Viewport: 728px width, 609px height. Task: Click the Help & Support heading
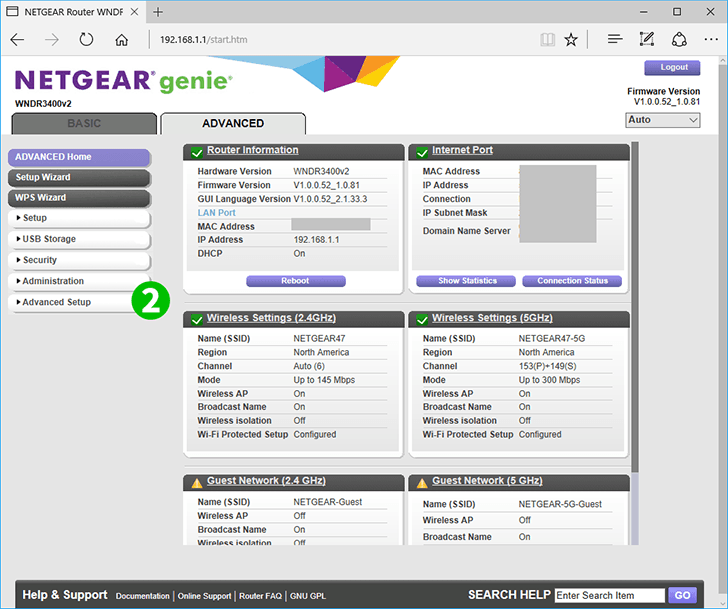(65, 595)
